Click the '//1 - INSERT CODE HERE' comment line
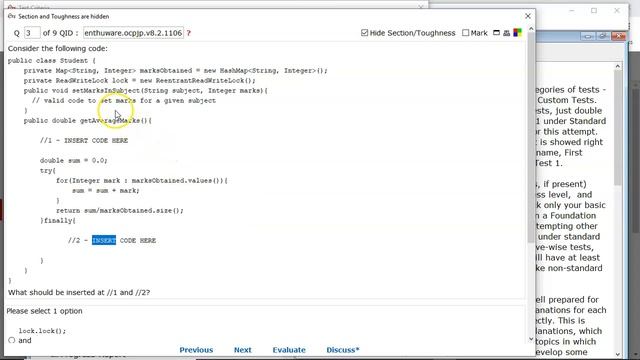Screen dimensions: 640x360 (84, 140)
